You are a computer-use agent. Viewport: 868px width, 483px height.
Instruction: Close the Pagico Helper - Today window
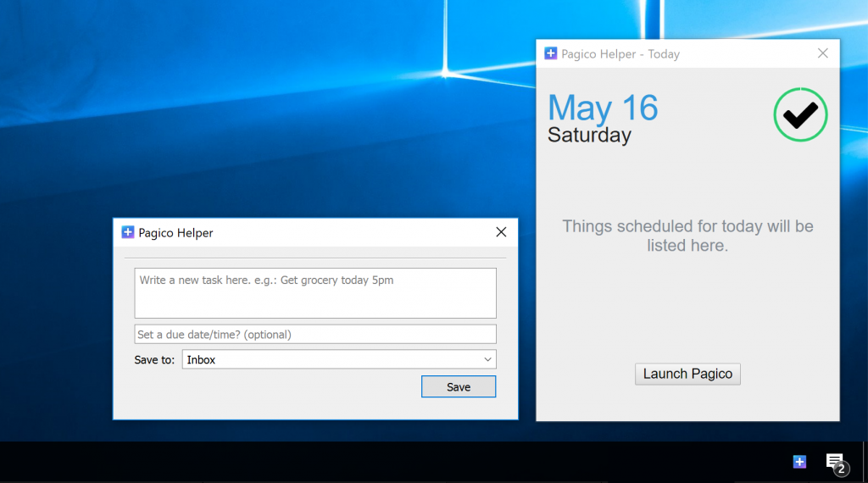[x=822, y=53]
